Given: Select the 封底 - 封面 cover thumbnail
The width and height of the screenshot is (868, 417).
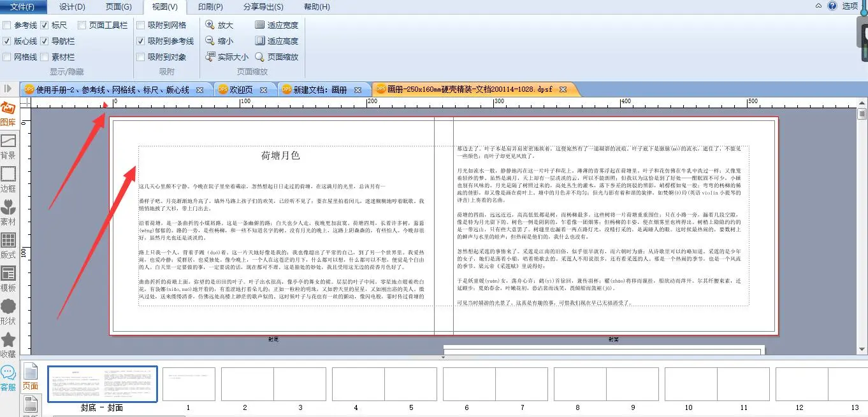Looking at the screenshot, I should pyautogui.click(x=102, y=384).
